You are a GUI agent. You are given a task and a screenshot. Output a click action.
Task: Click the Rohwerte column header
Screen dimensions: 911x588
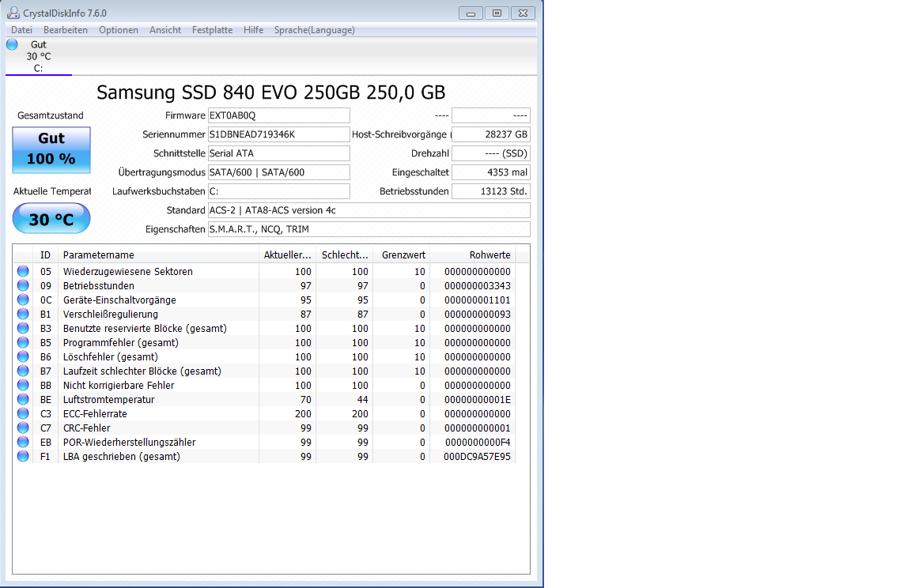click(x=473, y=254)
